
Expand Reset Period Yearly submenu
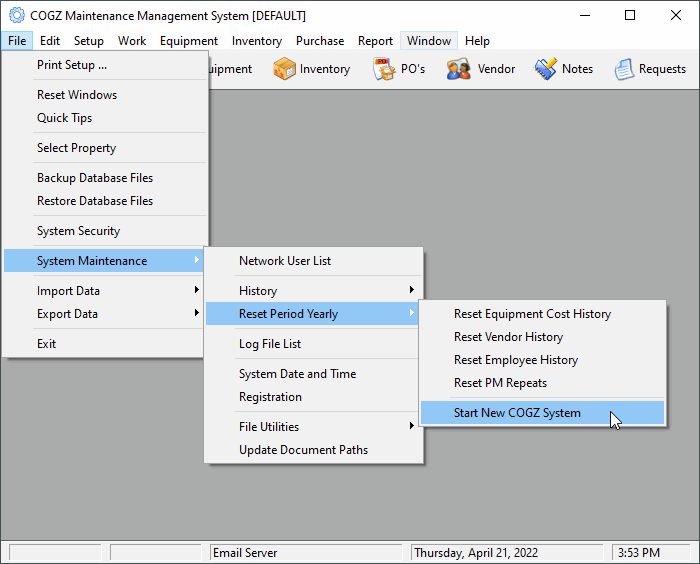click(x=312, y=314)
